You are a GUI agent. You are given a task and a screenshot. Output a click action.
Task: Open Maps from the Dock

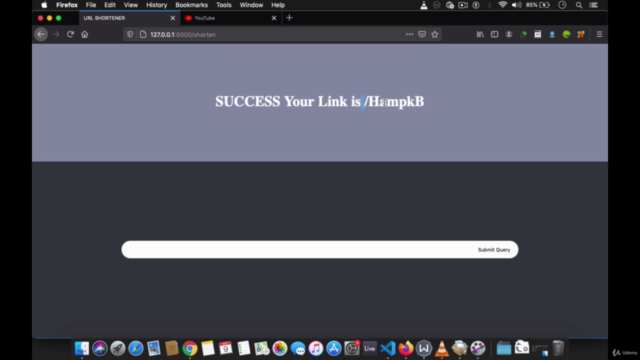click(x=262, y=348)
